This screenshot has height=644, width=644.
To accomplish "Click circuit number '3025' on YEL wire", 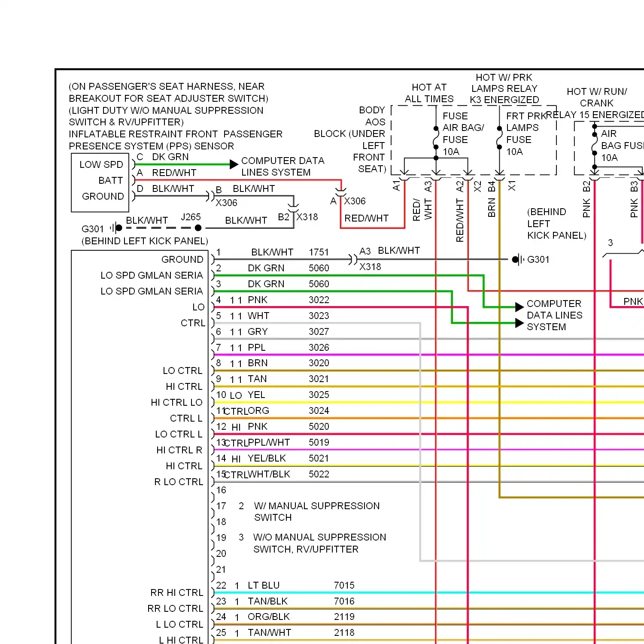I will [x=319, y=395].
